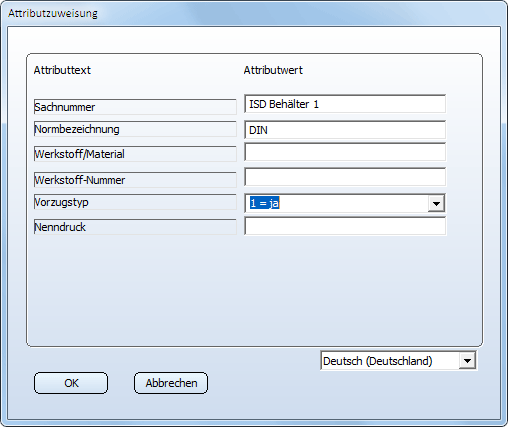Click the Attributtext column header
The image size is (508, 427).
coord(62,70)
